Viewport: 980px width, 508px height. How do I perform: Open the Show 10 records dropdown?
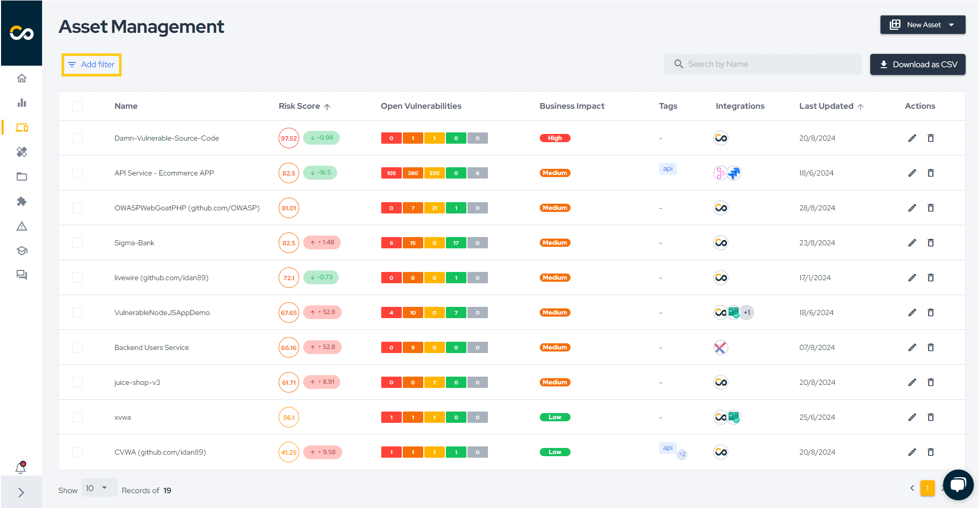pyautogui.click(x=99, y=488)
